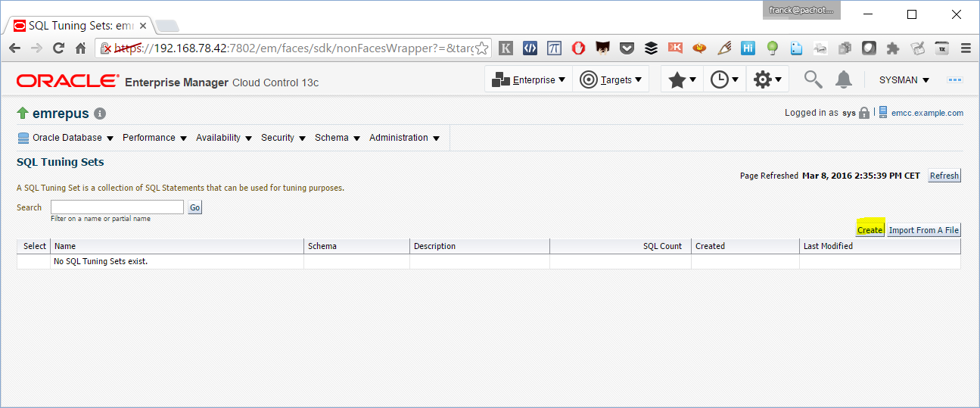Click the pi symbol extension icon
Screen dimensions: 980x408
[555, 48]
